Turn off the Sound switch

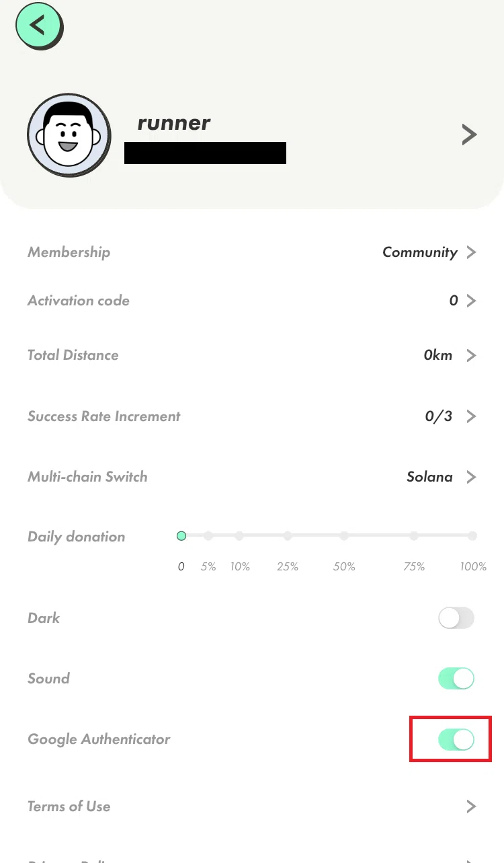click(456, 679)
